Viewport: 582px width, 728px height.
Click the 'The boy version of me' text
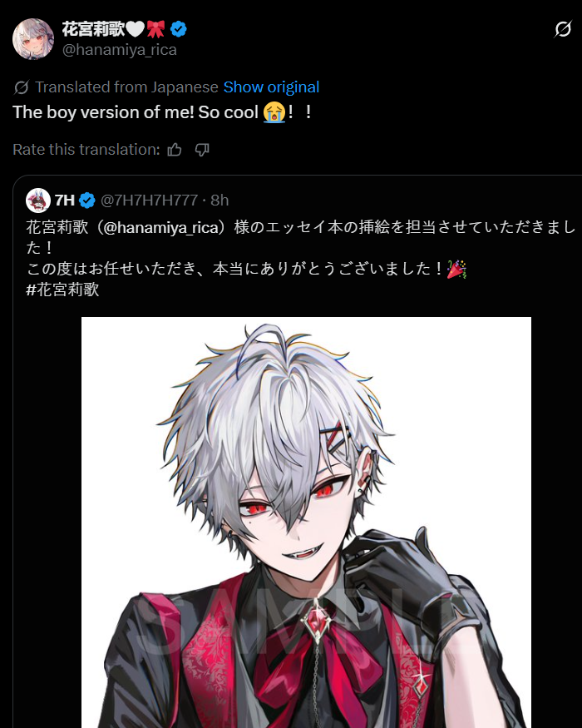click(x=102, y=112)
